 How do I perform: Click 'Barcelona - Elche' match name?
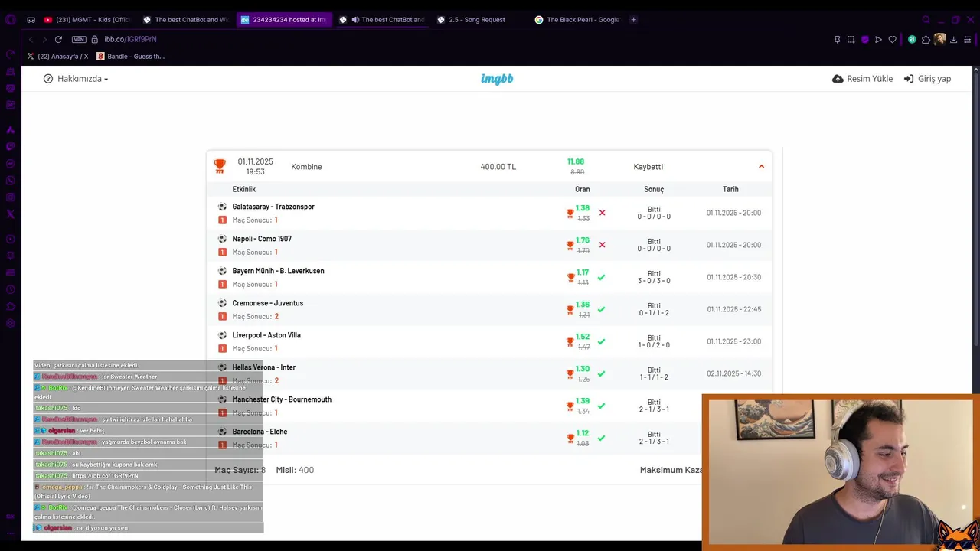pyautogui.click(x=260, y=432)
